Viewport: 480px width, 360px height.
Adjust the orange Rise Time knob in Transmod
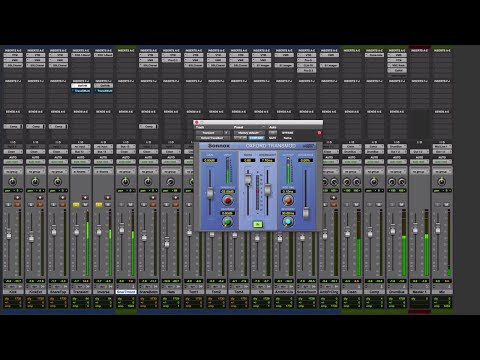(288, 200)
